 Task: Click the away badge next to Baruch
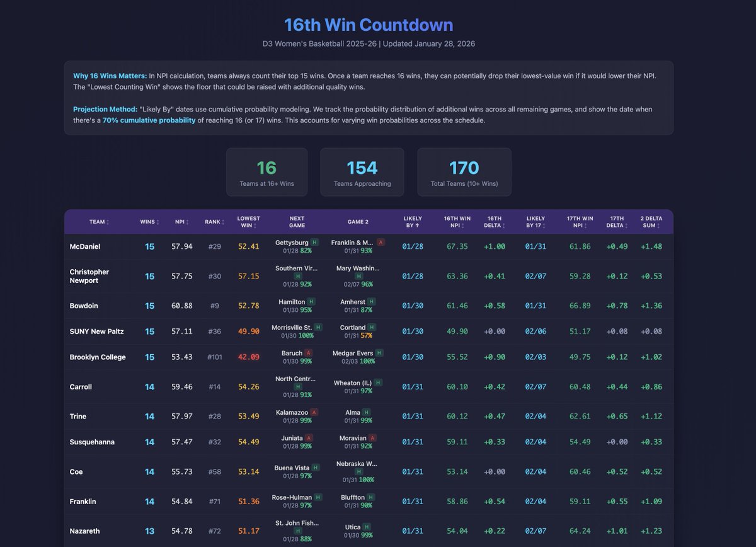click(x=308, y=353)
